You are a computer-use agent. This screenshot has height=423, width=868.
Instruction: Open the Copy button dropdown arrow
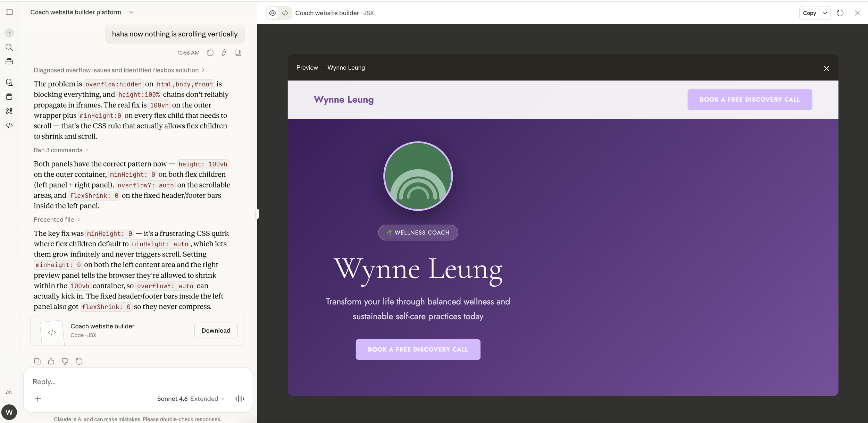click(826, 13)
